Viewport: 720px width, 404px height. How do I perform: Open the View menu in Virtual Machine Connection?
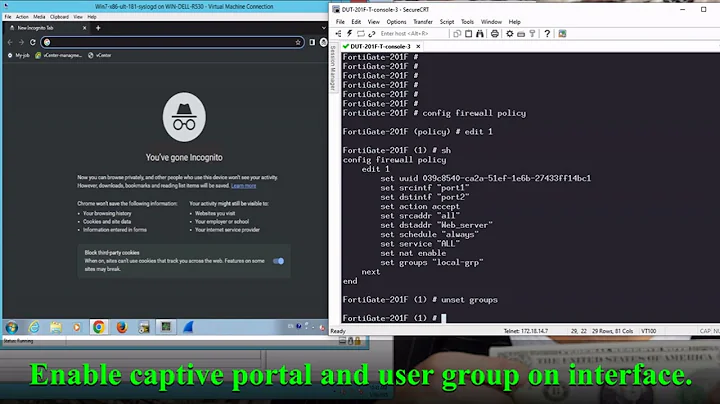78,17
